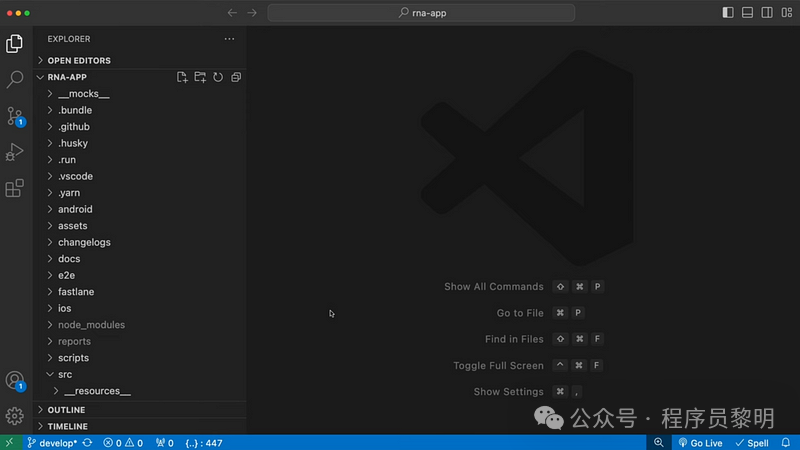Expand the OUTLINE section
This screenshot has height=450, width=800.
coord(140,410)
